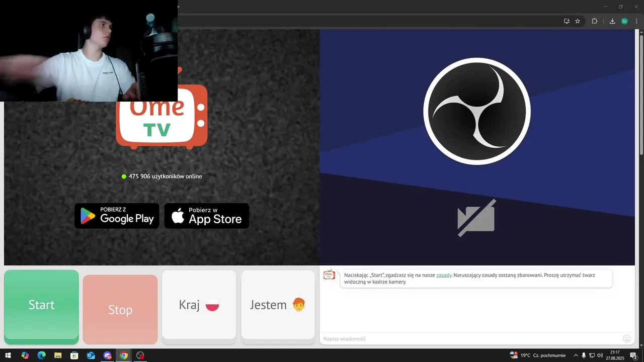Click the install app icon in address bar

pyautogui.click(x=567, y=21)
